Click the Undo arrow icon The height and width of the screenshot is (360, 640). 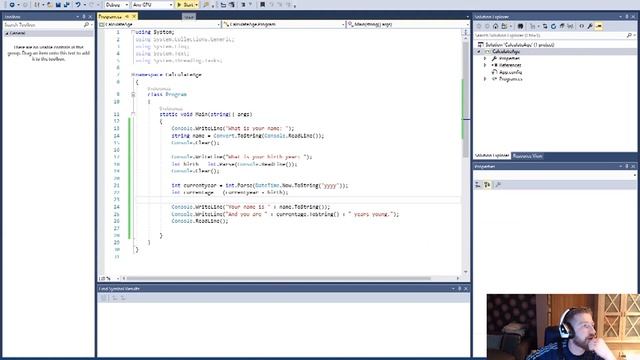coord(78,4)
